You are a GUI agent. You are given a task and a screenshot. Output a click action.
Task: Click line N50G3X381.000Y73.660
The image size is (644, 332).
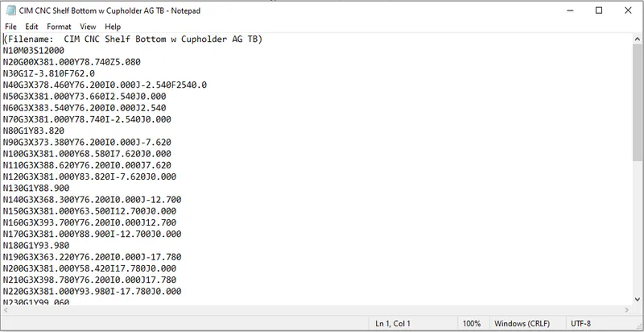pos(85,97)
